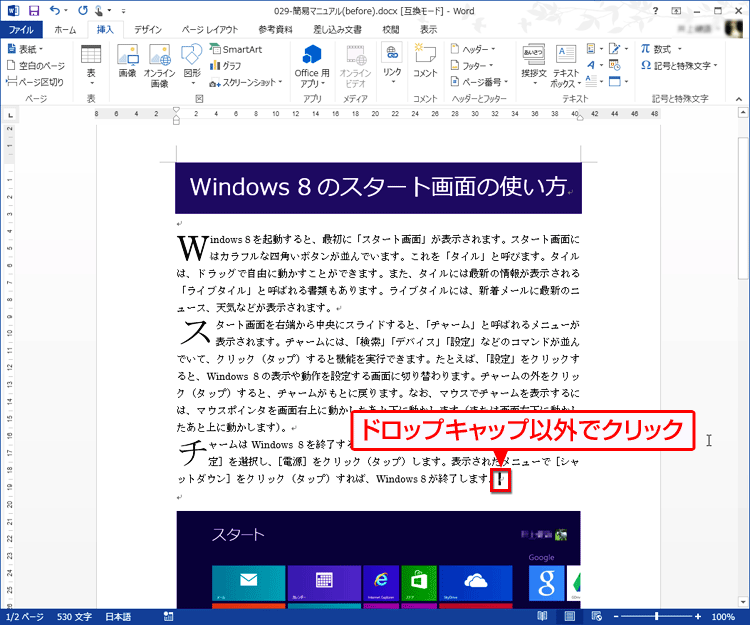Insert an equation with 数式
Screen dimensions: 750x625
tap(655, 49)
